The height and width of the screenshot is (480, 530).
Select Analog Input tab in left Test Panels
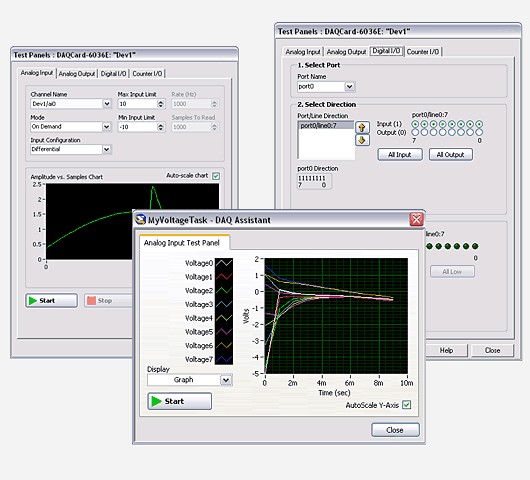click(37, 73)
